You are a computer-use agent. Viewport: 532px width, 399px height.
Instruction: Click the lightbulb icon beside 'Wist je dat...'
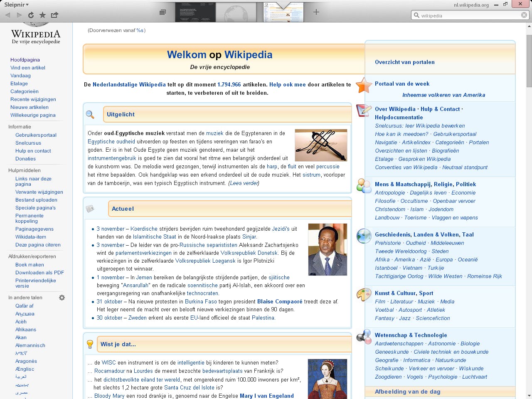point(90,344)
